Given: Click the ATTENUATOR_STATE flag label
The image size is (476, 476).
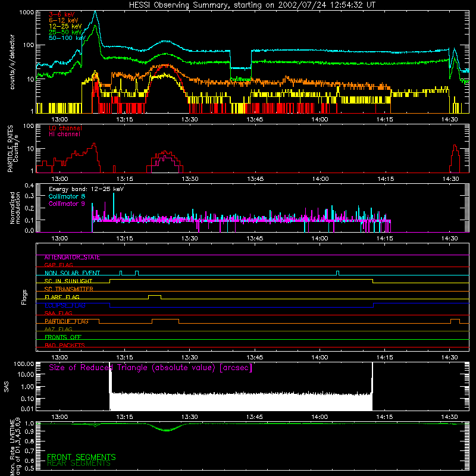Looking at the screenshot, I should click(72, 258).
